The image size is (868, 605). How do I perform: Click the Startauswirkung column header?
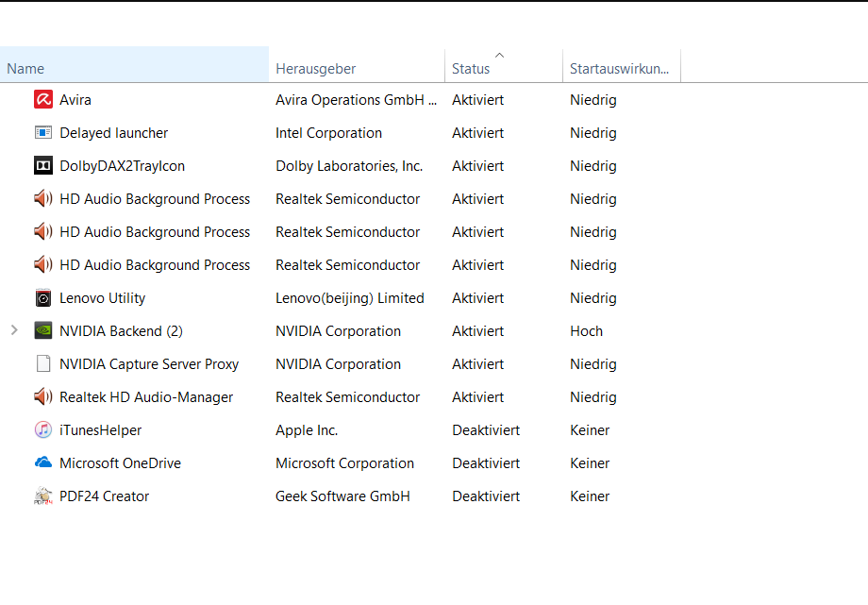pyautogui.click(x=619, y=69)
